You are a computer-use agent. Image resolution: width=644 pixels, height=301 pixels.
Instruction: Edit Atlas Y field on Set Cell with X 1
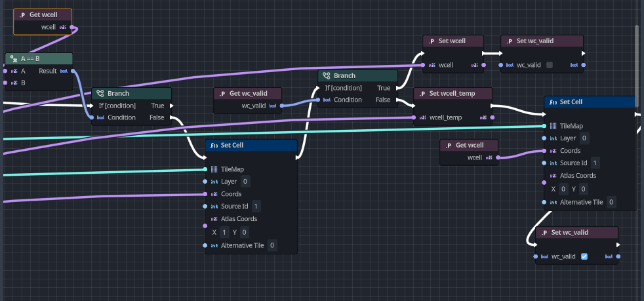244,232
